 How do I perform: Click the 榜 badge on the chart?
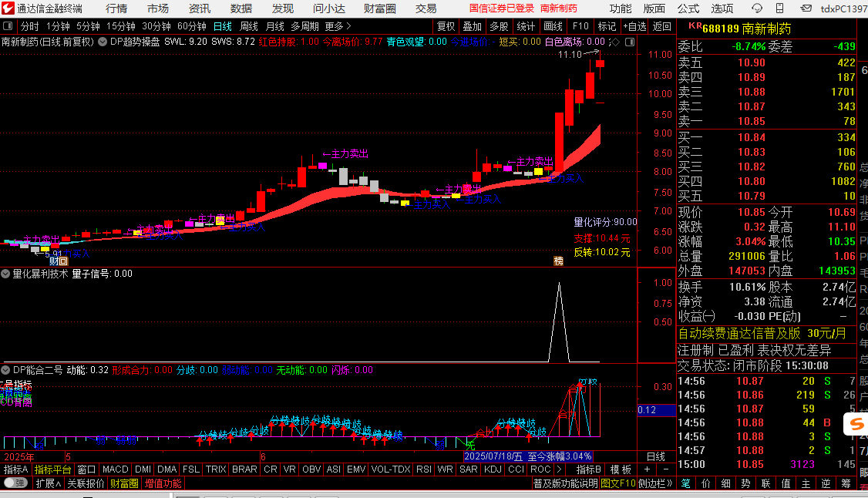click(559, 261)
